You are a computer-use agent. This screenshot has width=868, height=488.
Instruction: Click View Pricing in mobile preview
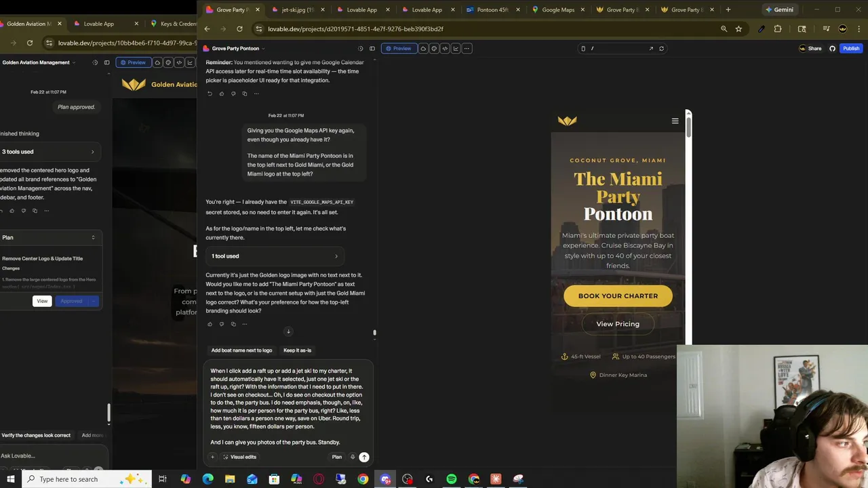(618, 324)
